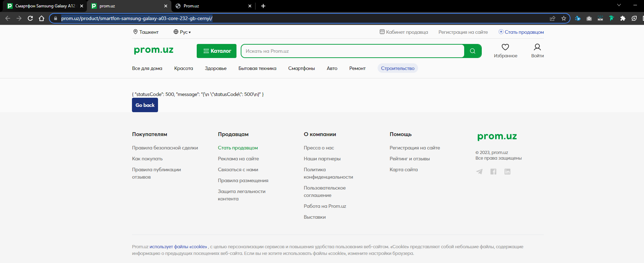Image resolution: width=644 pixels, height=263 pixels.
Task: Select the Смартфоны category
Action: coord(302,68)
